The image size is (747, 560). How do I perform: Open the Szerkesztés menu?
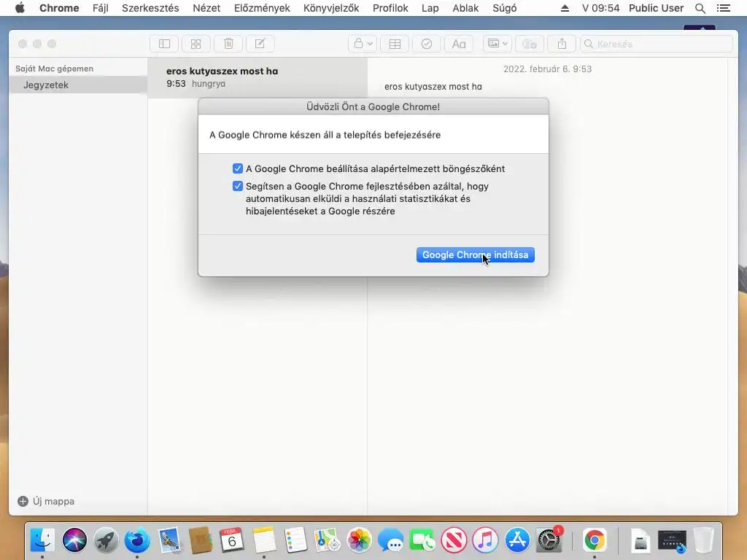(150, 8)
